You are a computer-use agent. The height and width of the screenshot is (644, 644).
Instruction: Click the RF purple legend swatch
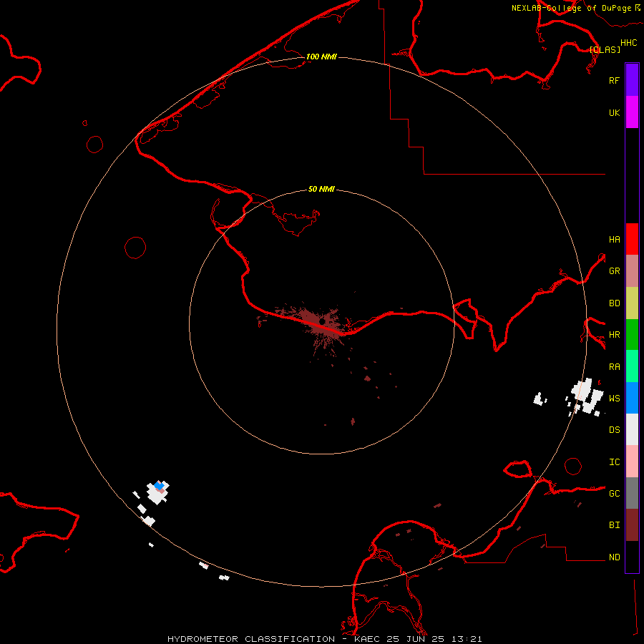(x=632, y=80)
